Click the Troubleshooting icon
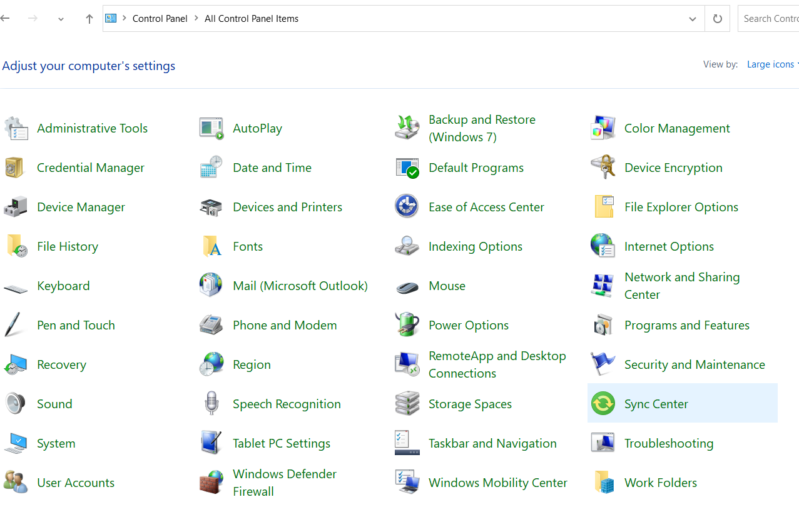 tap(603, 443)
